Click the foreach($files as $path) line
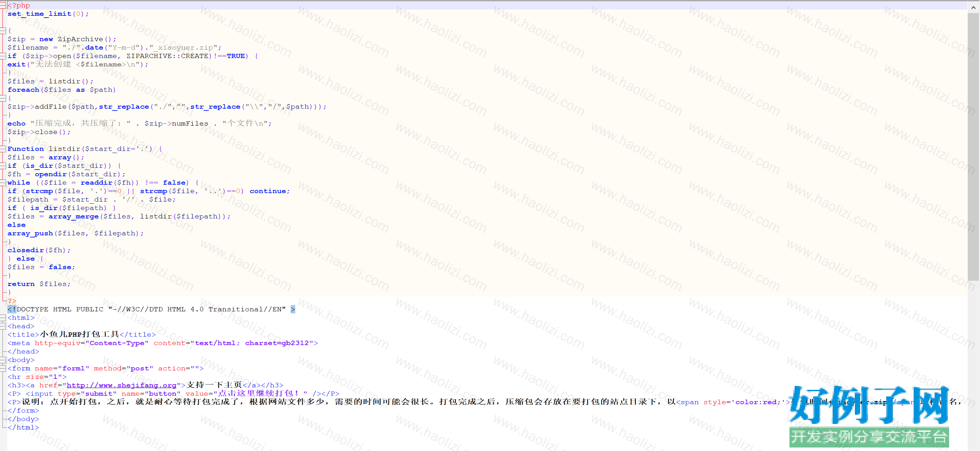Image resolution: width=980 pixels, height=451 pixels. [62, 90]
